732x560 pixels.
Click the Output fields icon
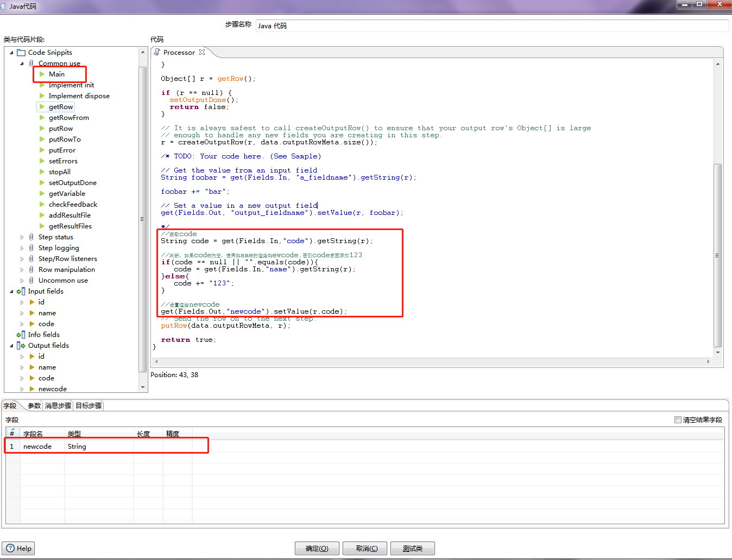21,346
